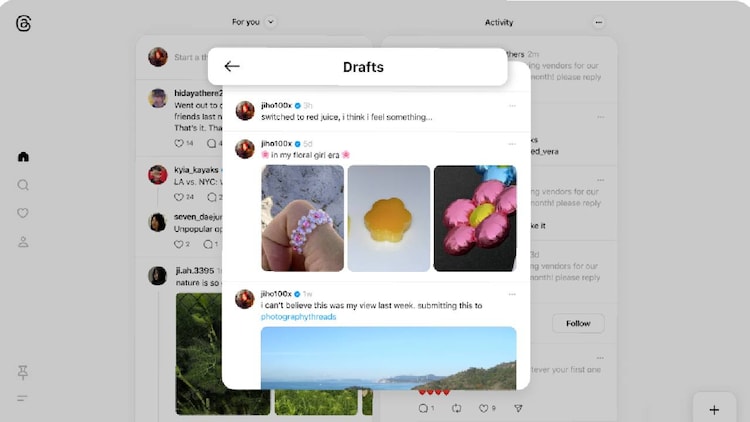Viewport: 750px width, 422px height.
Task: Click the pin icon in the sidebar
Action: (23, 372)
